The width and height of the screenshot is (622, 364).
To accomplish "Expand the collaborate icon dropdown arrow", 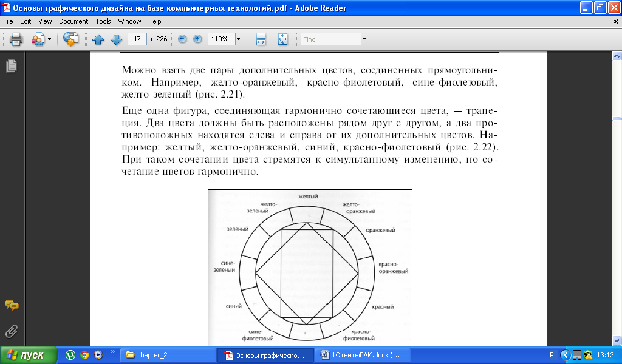I will click(x=49, y=39).
